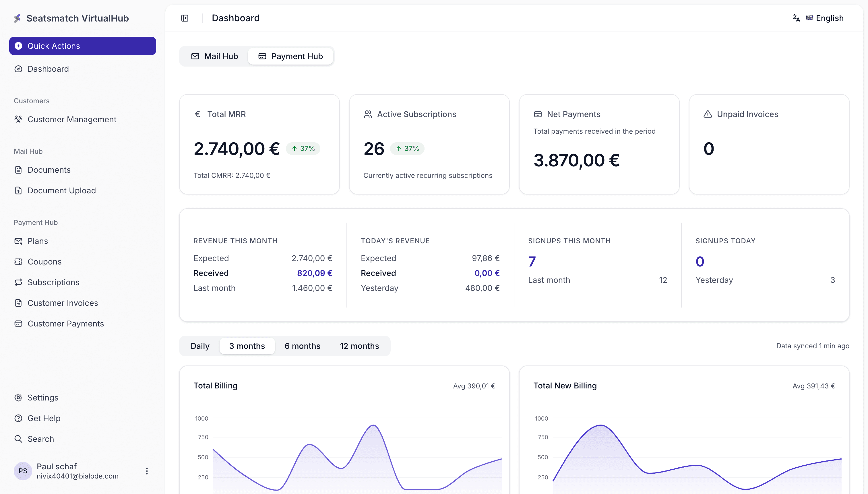868x494 pixels.
Task: Open Get Help
Action: 82,418
